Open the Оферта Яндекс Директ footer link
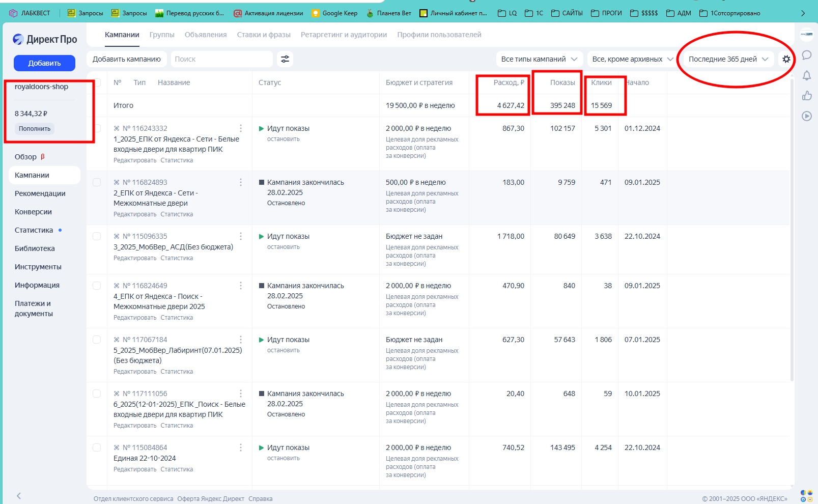Viewport: 818px width, 504px height. click(211, 499)
